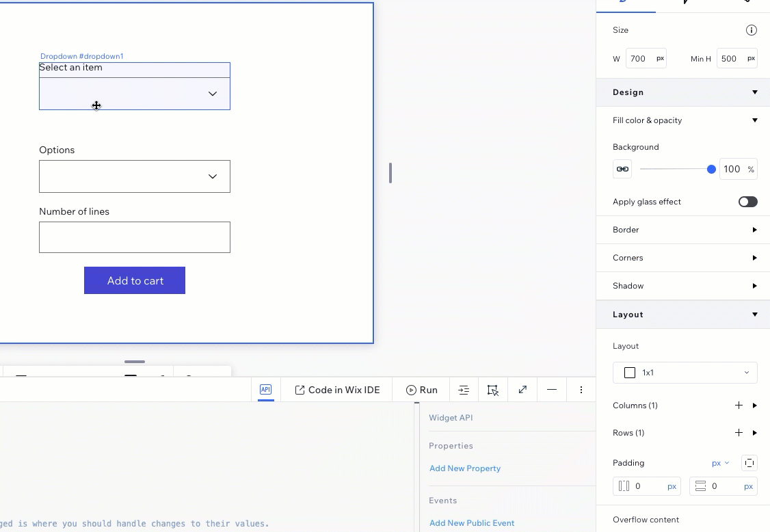Collapse the Layout section
Screen dimensions: 770x532
[755, 315]
